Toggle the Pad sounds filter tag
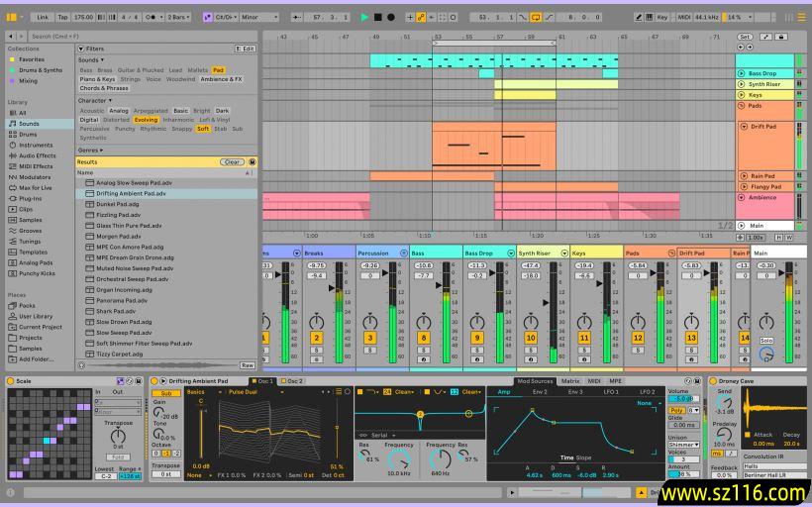This screenshot has width=812, height=507. pos(218,70)
